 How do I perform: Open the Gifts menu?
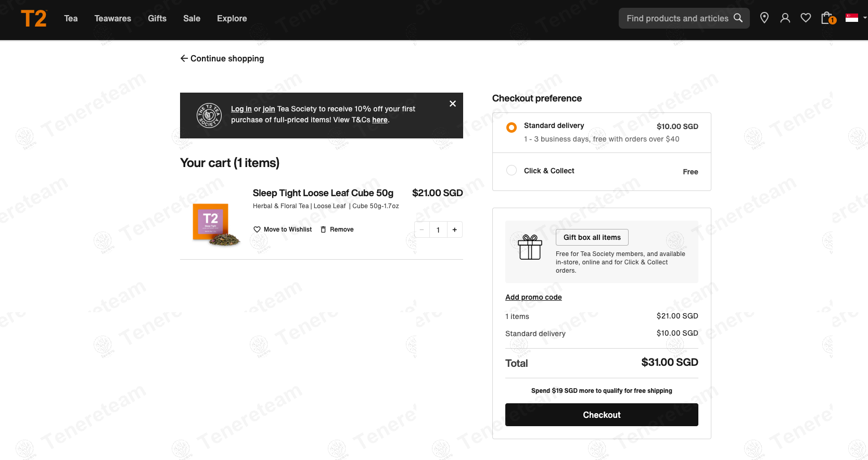pyautogui.click(x=157, y=19)
